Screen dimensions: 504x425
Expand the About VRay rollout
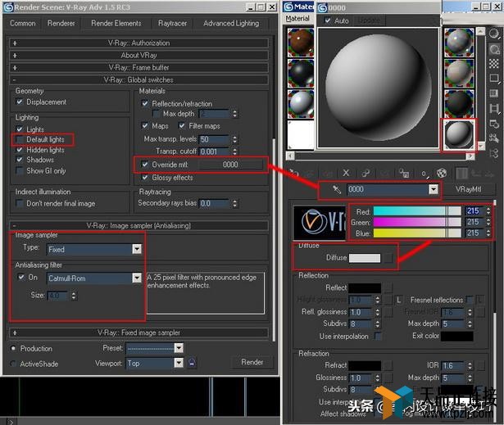pos(138,55)
